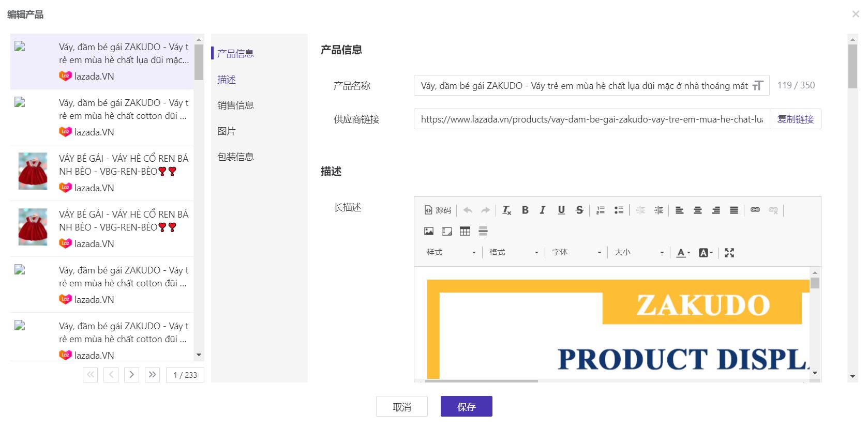Insert a horizontal line
The height and width of the screenshot is (429, 868).
click(483, 231)
